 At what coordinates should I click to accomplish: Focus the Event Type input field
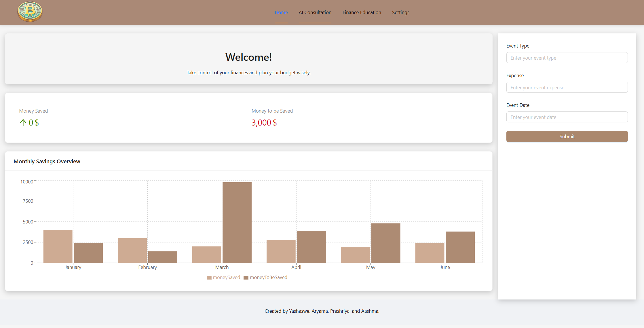(x=567, y=58)
